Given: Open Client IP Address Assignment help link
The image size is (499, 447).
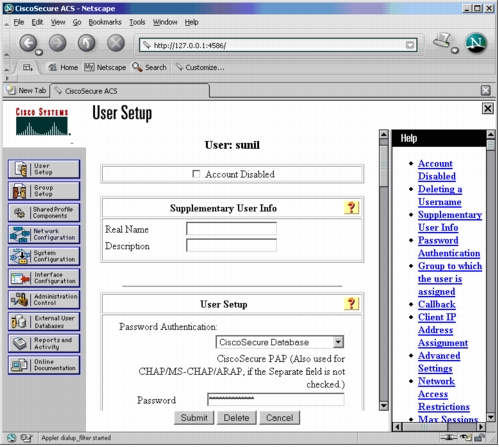Looking at the screenshot, I should 443,330.
